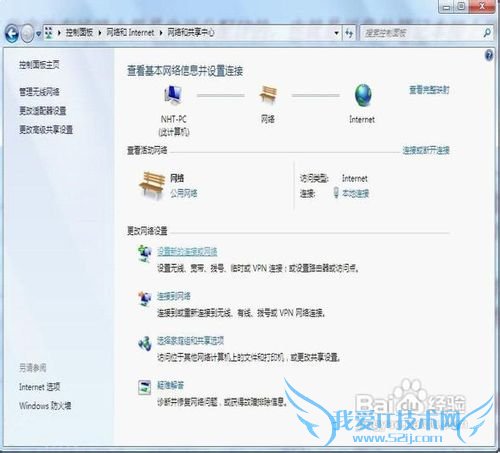
Task: Click the large bench icon for active network
Action: (x=152, y=185)
